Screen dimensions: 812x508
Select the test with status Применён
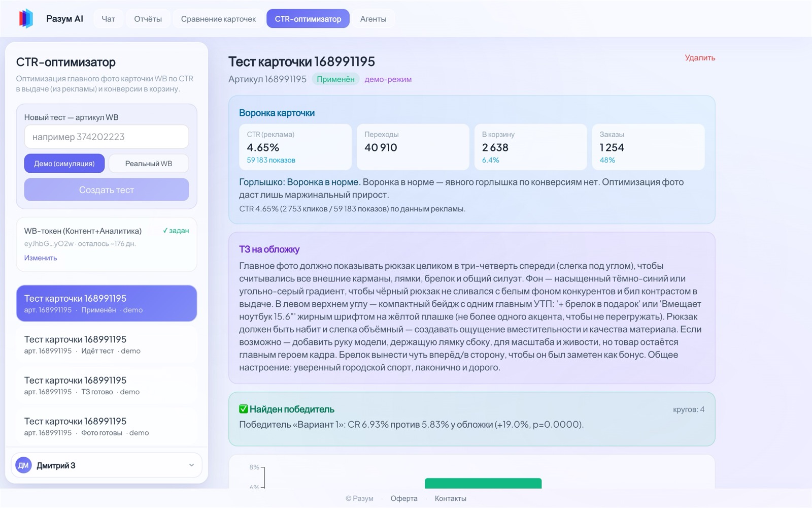coord(107,303)
